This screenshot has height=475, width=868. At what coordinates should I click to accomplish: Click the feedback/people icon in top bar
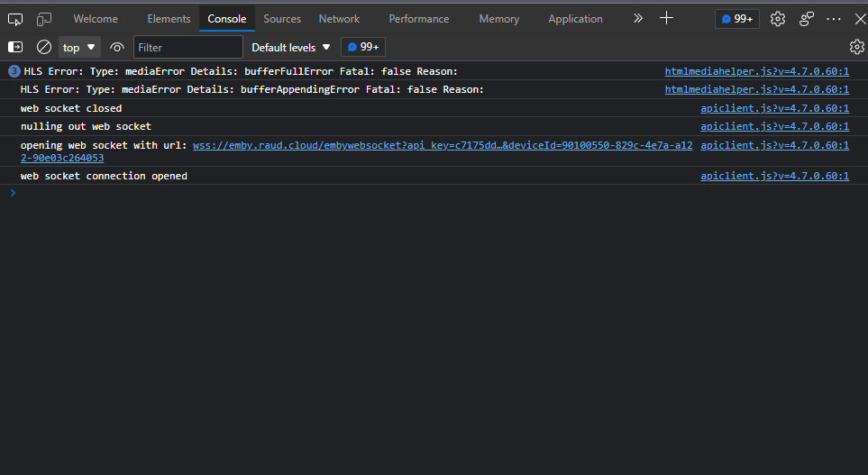(x=807, y=19)
